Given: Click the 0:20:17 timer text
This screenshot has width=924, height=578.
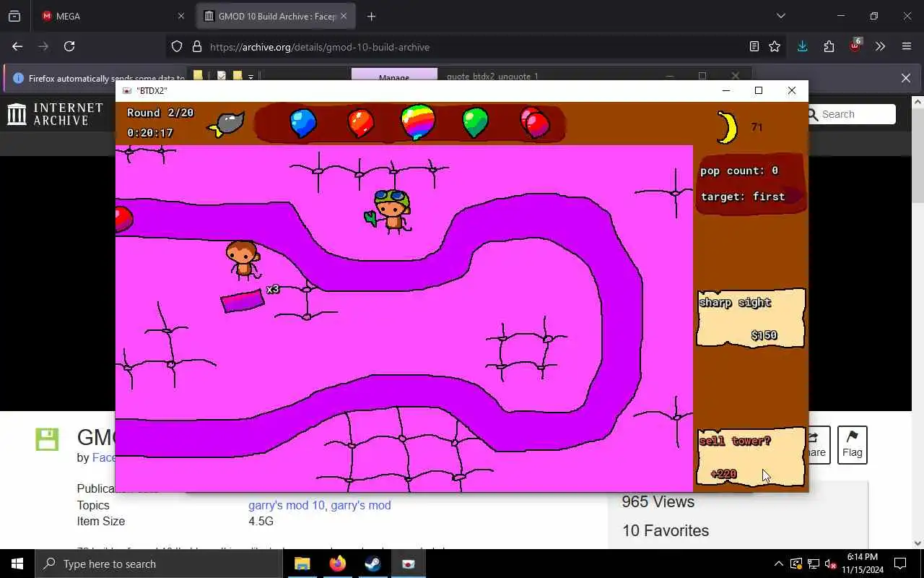Looking at the screenshot, I should tap(150, 133).
